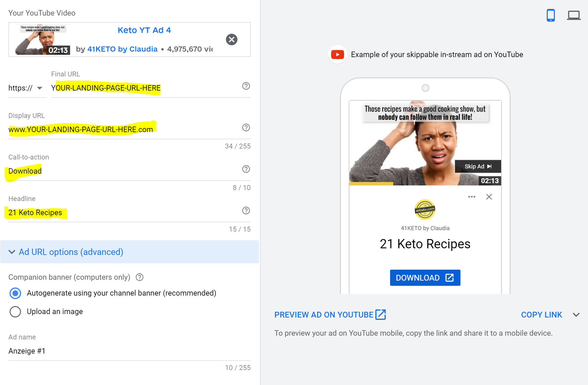Click DOWNLOAD button in preview
588x385 pixels.
(x=425, y=278)
